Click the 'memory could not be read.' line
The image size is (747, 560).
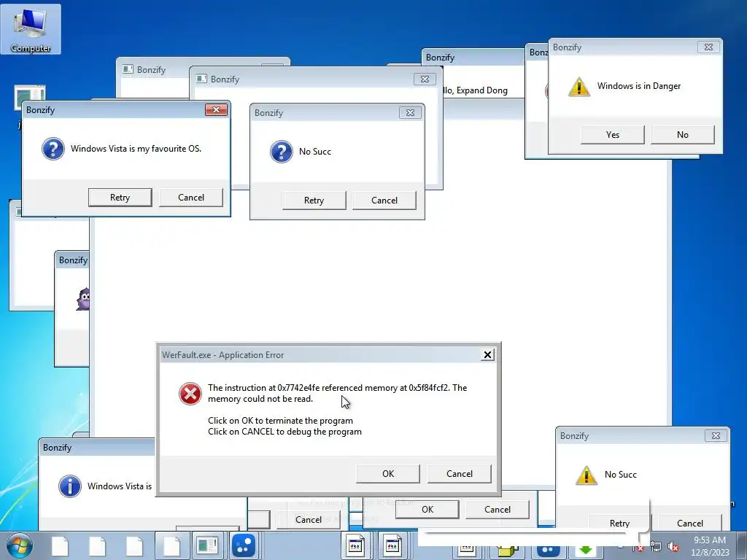pos(260,399)
